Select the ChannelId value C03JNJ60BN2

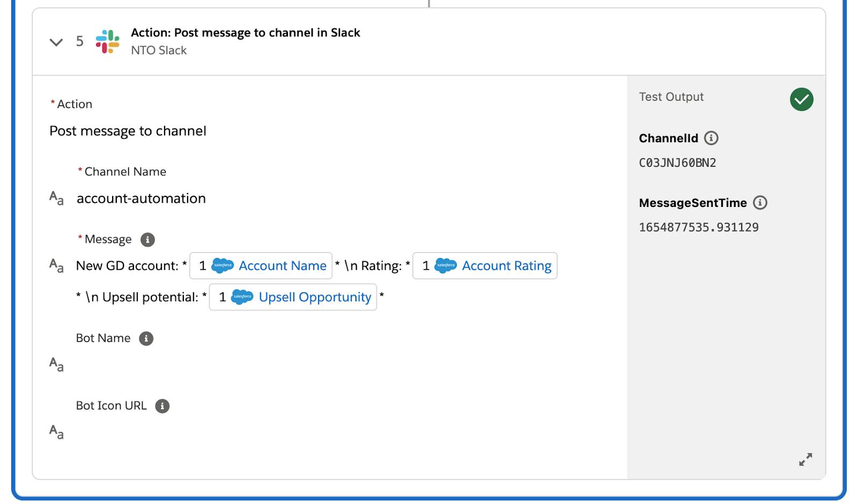point(677,163)
